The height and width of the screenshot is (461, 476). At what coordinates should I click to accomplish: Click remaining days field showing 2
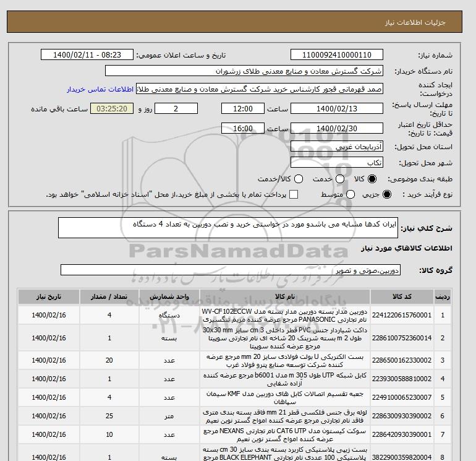176,108
